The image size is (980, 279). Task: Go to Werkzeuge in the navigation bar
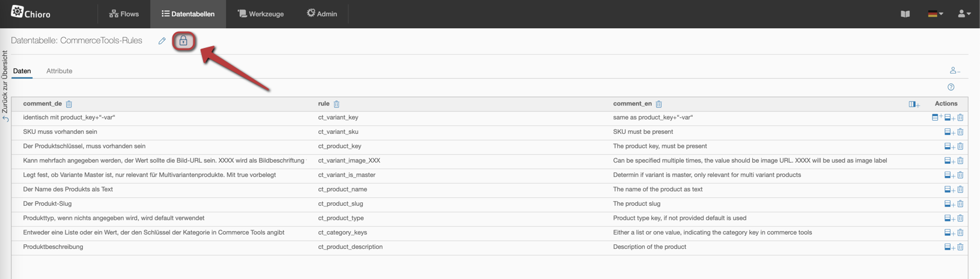[x=261, y=14]
